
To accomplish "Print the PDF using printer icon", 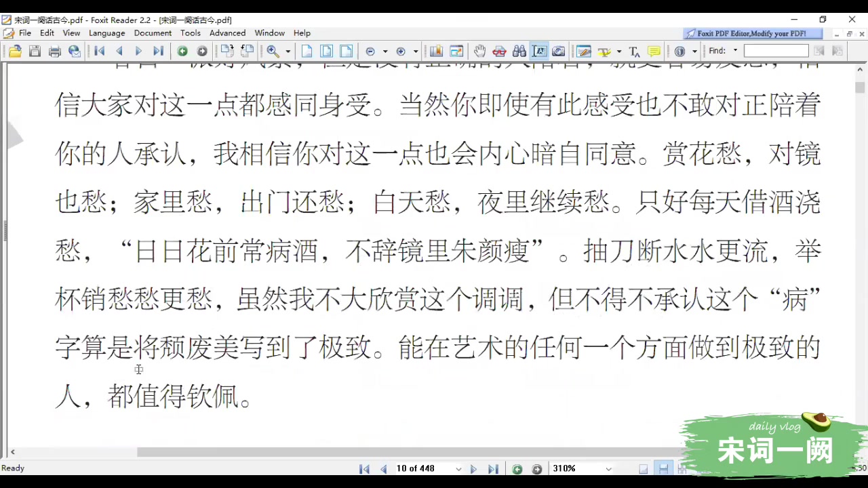I will click(x=55, y=51).
